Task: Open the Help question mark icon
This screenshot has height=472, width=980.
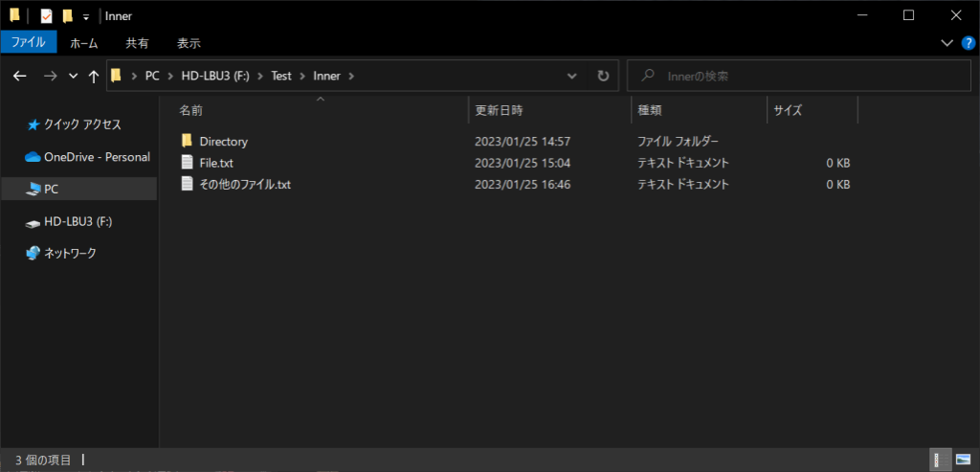Action: 967,42
